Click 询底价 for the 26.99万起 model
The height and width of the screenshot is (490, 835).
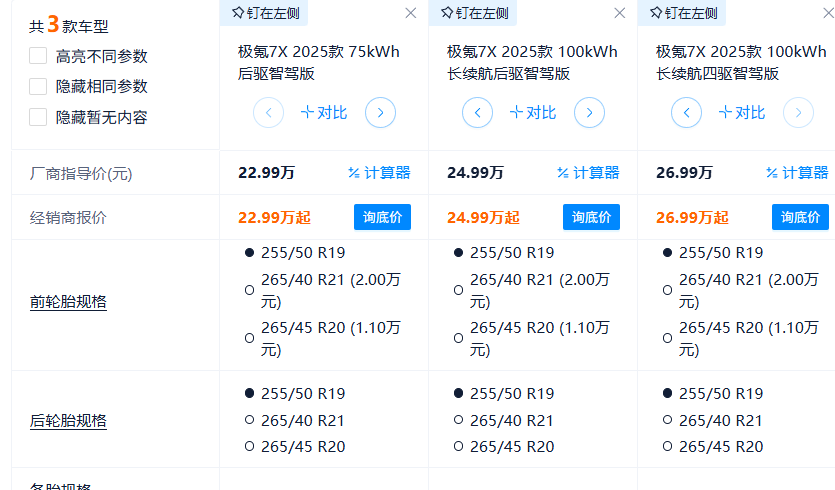point(800,217)
